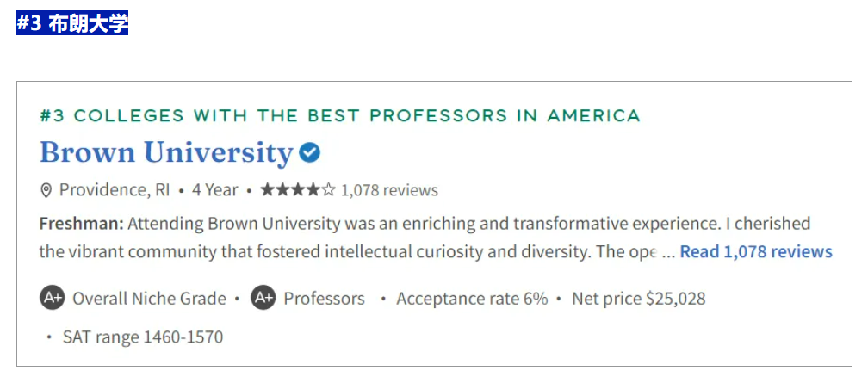Click the truncated review ellipsis

point(669,252)
